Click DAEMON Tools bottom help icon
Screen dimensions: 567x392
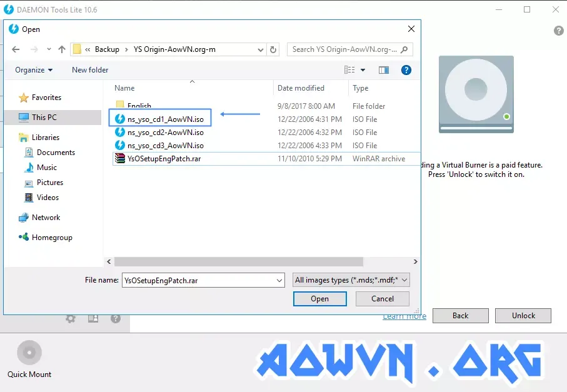click(116, 319)
